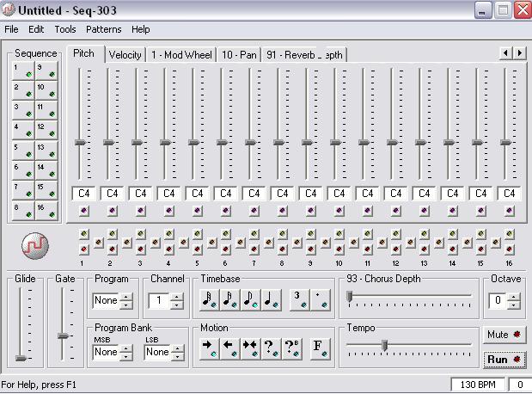Viewport: 532px width, 394px height.
Task: Increase the Channel value with up arrow
Action: click(176, 297)
